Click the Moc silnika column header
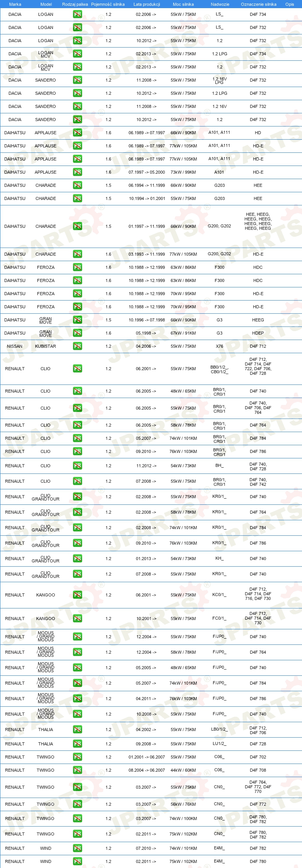Screen dimensions: 302x868 click(x=183, y=4)
